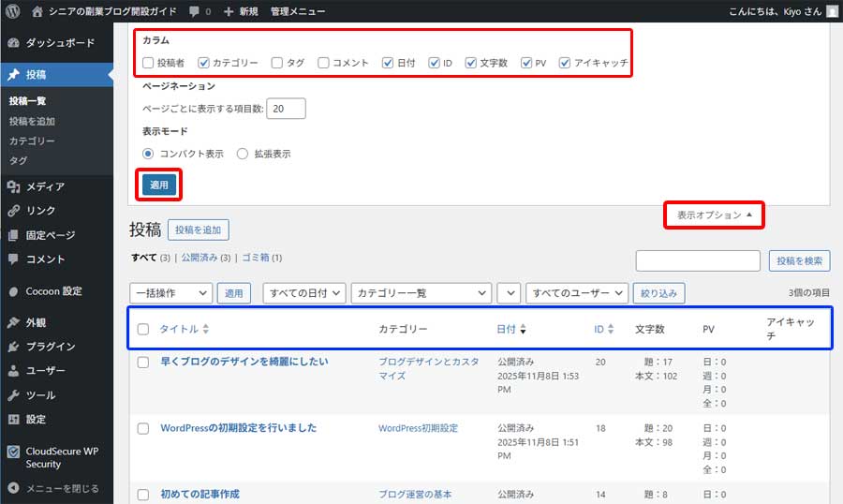The height and width of the screenshot is (504, 843).
Task: Uncheck the アイキャッチ column checkbox
Action: (565, 63)
